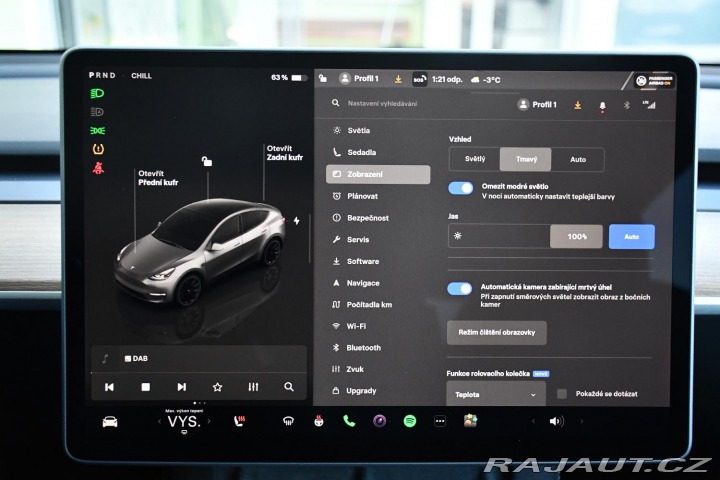The width and height of the screenshot is (720, 480).
Task: Open Teplota scroll wheel function dropdown
Action: point(496,395)
